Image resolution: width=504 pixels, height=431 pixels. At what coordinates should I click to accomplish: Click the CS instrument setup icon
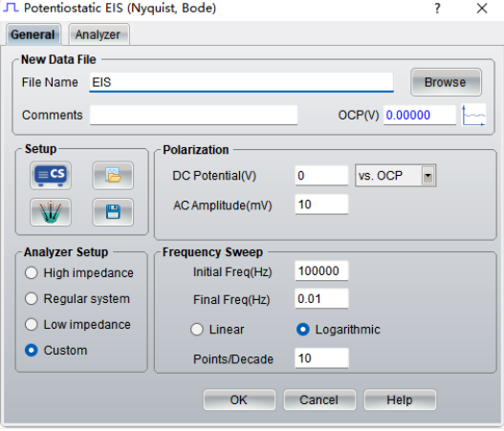(x=51, y=175)
